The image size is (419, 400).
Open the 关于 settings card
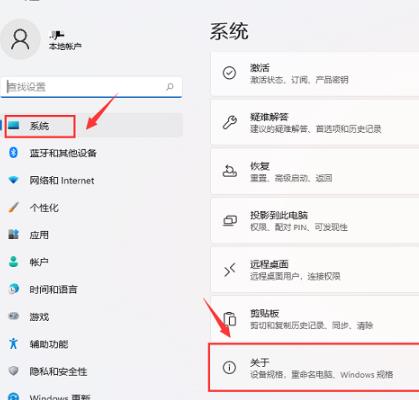pyautogui.click(x=314, y=367)
